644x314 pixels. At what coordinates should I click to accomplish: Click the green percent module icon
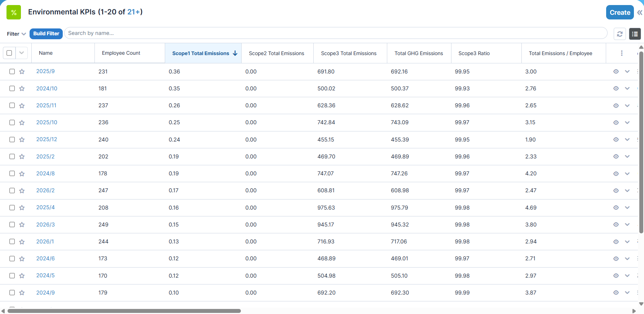(14, 12)
